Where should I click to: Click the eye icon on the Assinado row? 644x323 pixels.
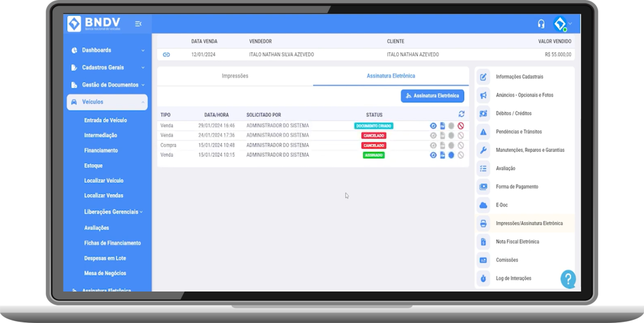coord(433,155)
